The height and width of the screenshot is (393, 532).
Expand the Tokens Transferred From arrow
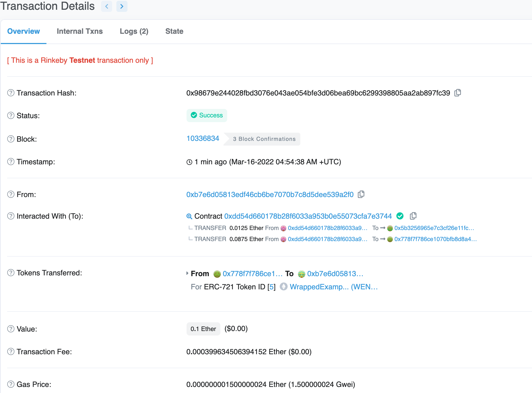[187, 273]
